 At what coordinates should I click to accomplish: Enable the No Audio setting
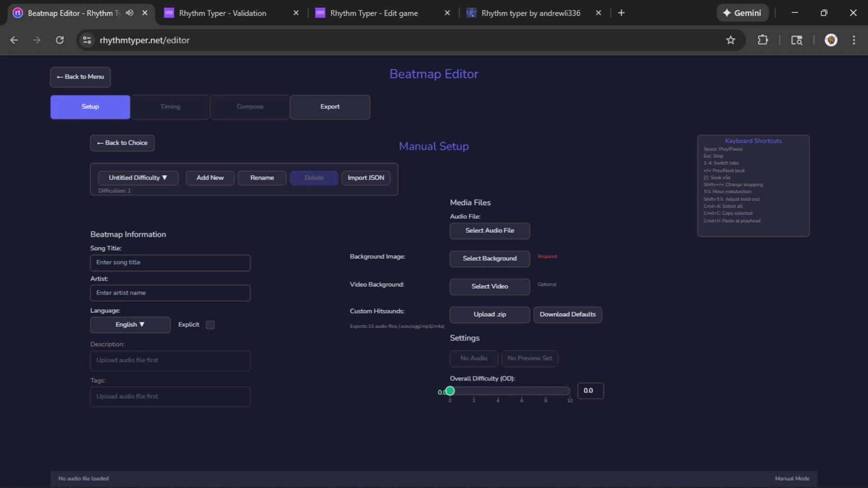(473, 358)
